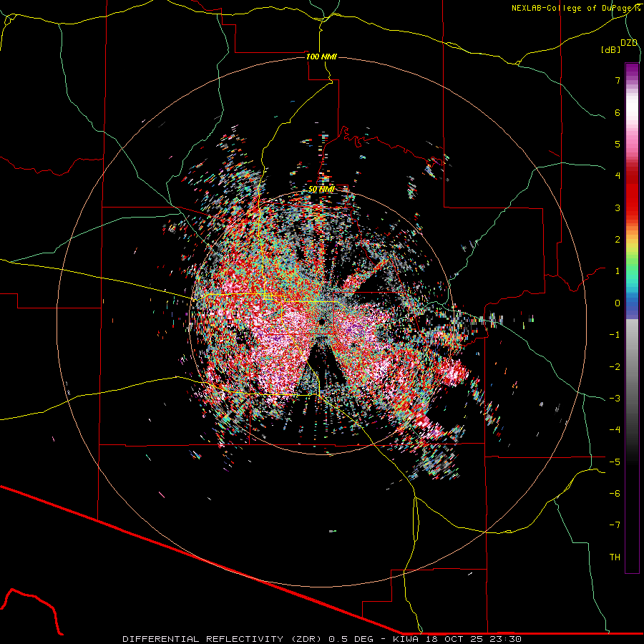This screenshot has width=644, height=644.
Task: Click the TH label on the color scale
Action: coord(615,557)
